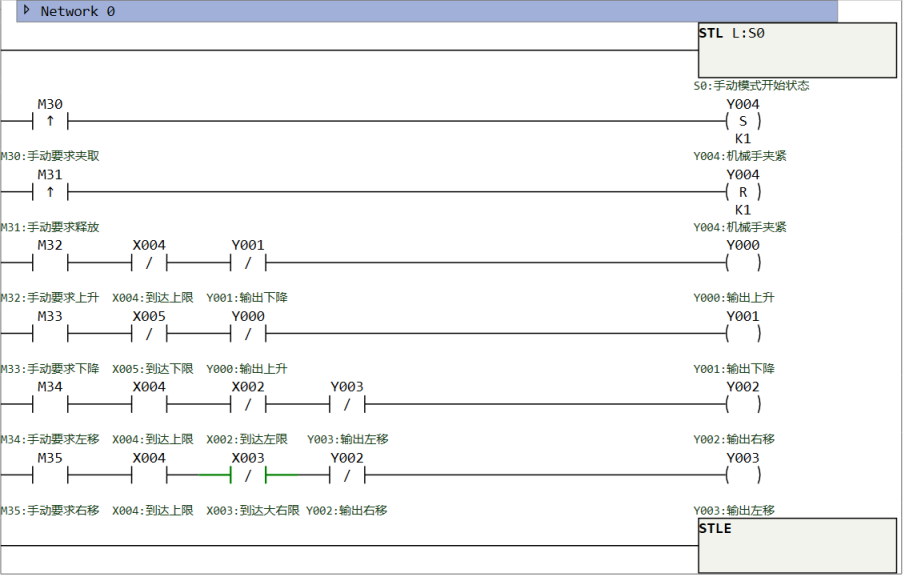
Task: Click the X002 normally closed contact
Action: [248, 405]
